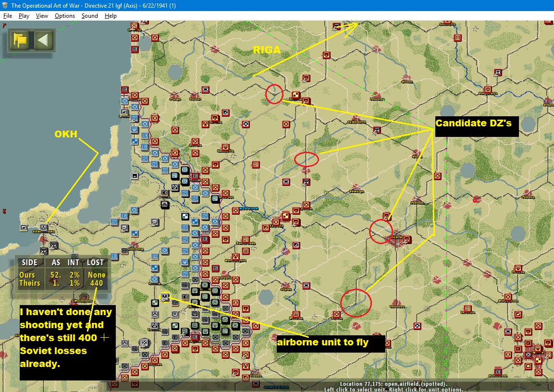554x392 pixels.
Task: Select the airborne unit ringed in yellow
Action: coord(165,296)
